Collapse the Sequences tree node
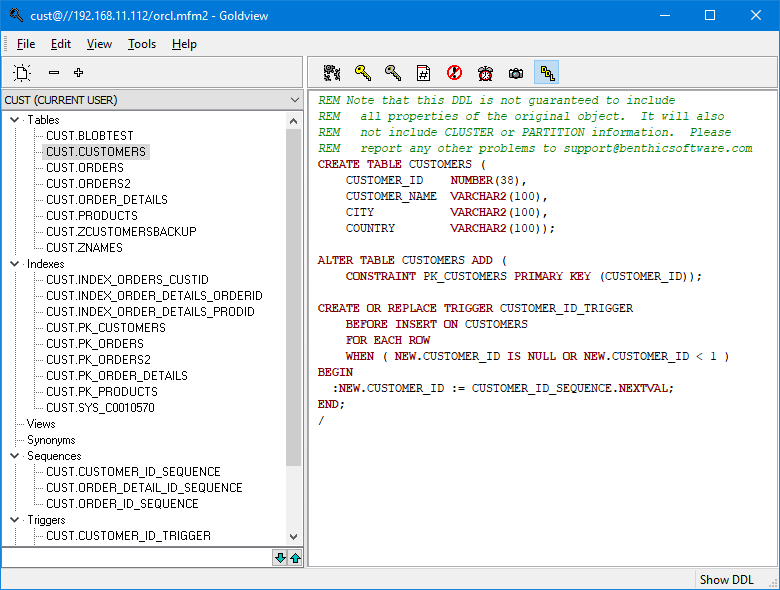The width and height of the screenshot is (780, 590). pyautogui.click(x=14, y=456)
